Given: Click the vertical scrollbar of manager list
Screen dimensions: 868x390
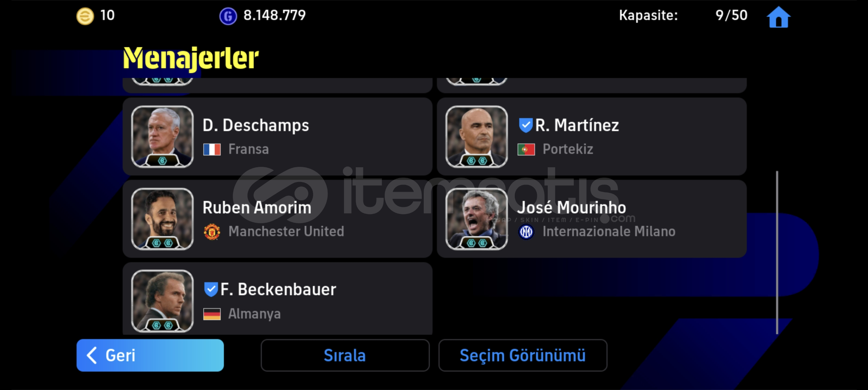Looking at the screenshot, I should pyautogui.click(x=777, y=253).
